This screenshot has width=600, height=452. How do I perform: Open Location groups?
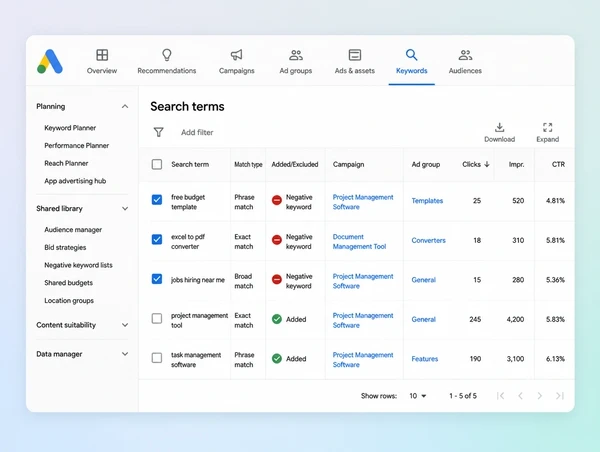click(69, 300)
